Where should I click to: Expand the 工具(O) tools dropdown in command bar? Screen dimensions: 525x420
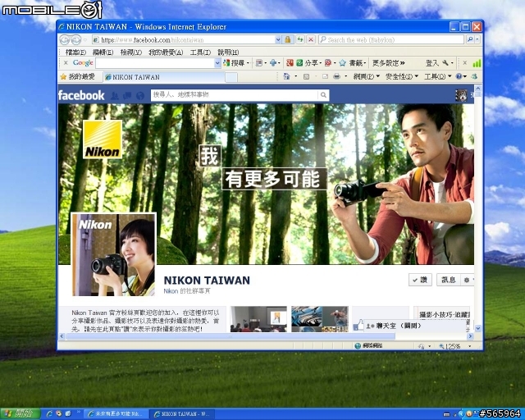click(x=450, y=76)
